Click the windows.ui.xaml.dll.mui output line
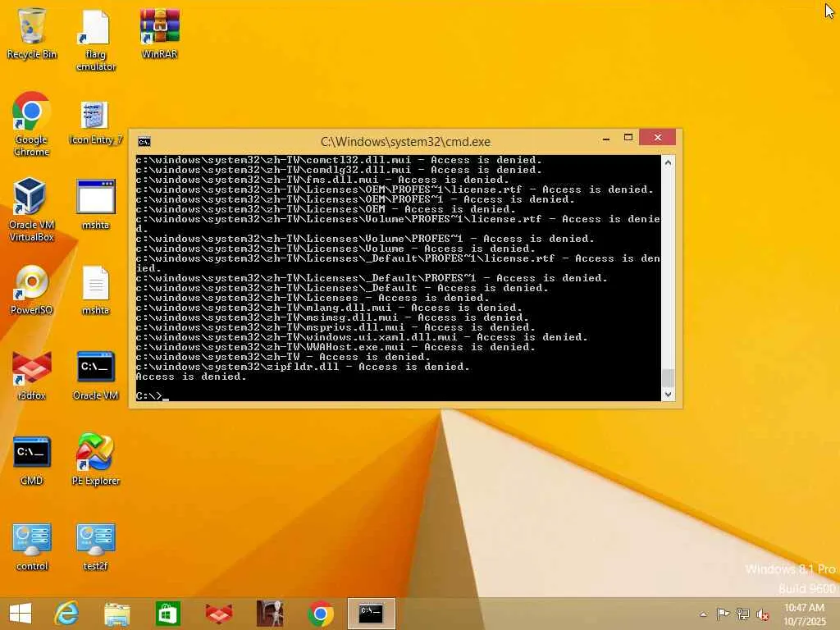Screen dimensions: 840x630 [362, 337]
